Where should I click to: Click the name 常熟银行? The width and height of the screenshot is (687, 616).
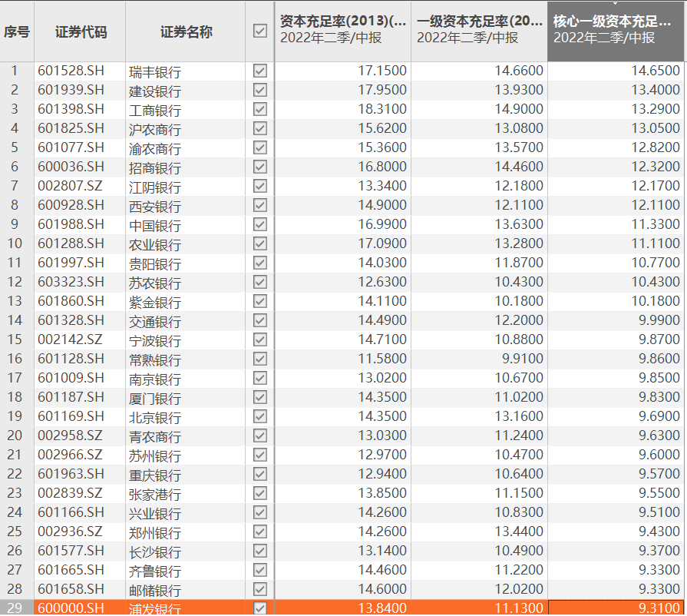tap(154, 360)
